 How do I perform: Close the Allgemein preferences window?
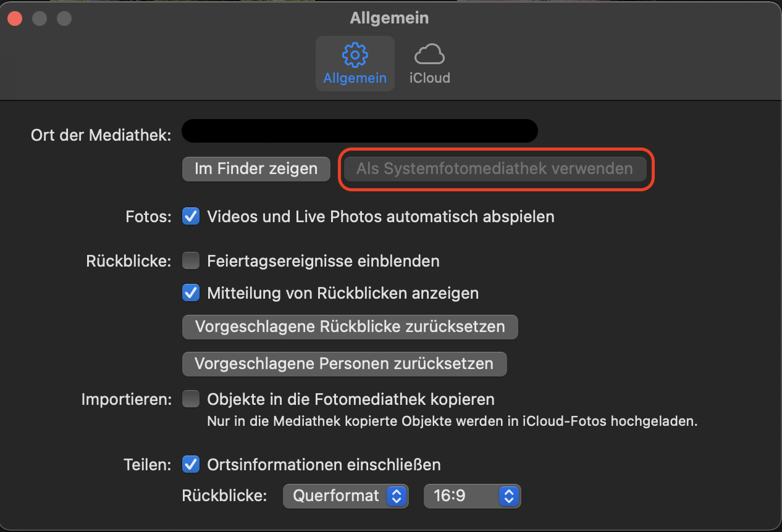(x=15, y=19)
